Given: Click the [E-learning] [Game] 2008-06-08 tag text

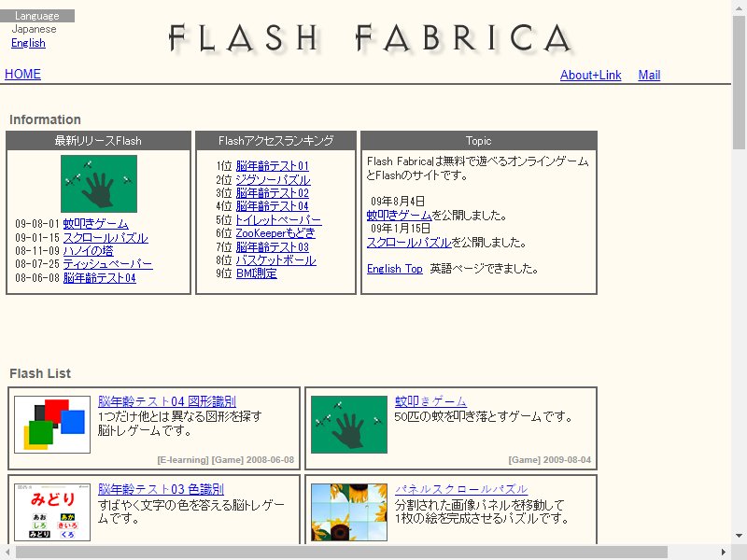Looking at the screenshot, I should tap(225, 460).
